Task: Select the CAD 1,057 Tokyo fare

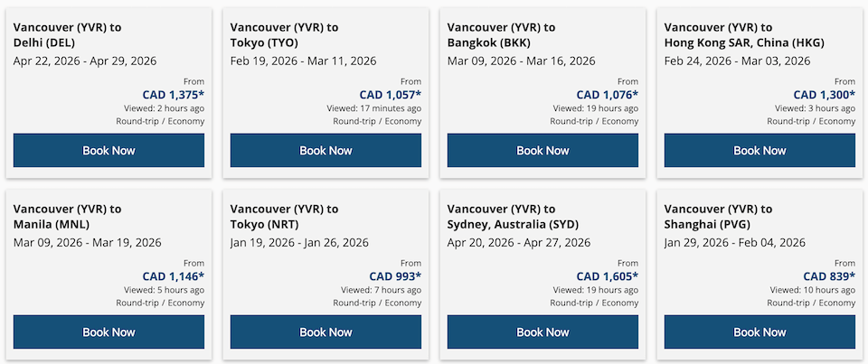Action: tap(390, 95)
